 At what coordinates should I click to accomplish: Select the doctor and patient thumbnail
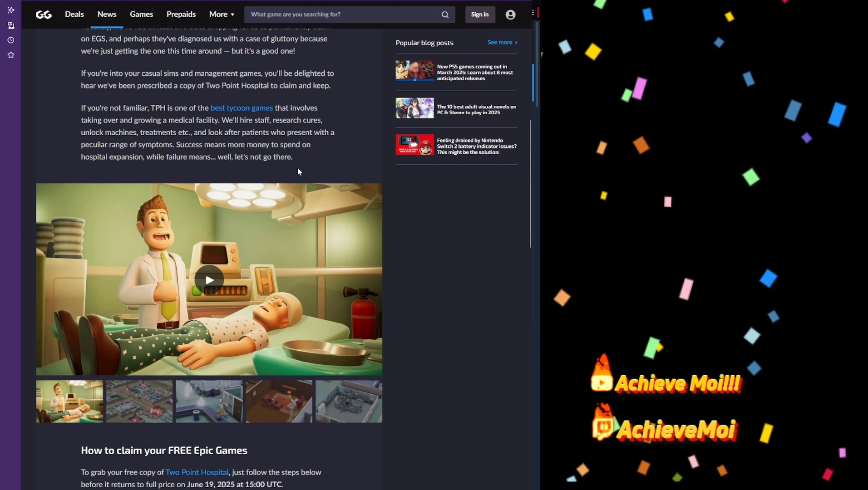tap(69, 402)
